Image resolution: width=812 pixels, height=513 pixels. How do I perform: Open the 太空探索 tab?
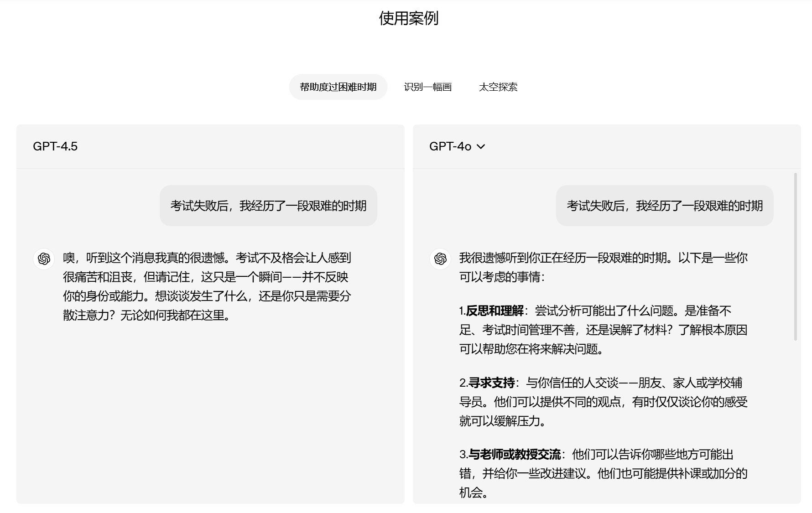[498, 87]
